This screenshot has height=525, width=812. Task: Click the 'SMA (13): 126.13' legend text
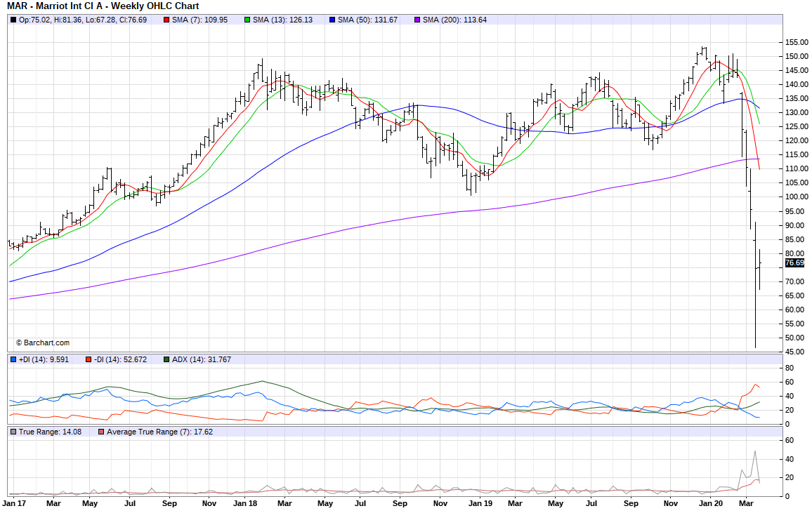[283, 20]
